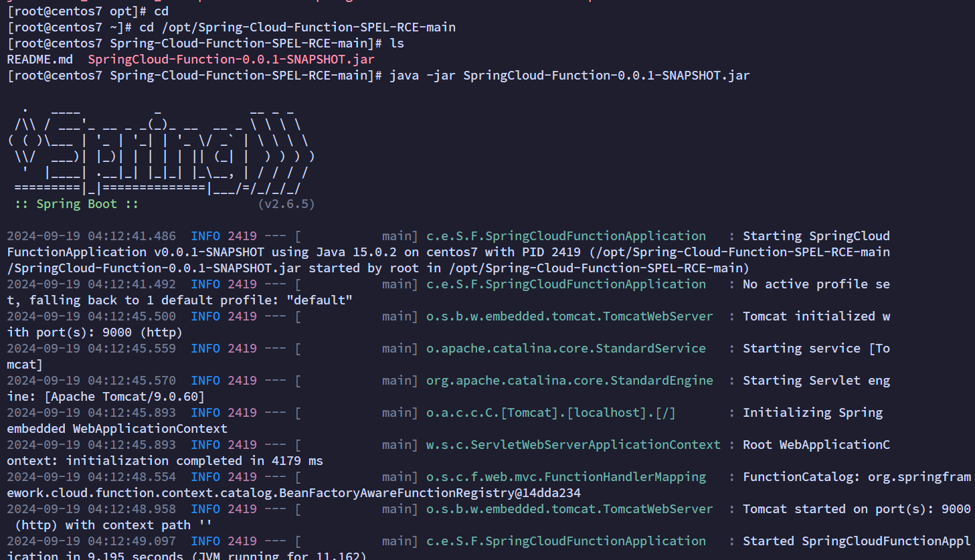Click the 'Started SpringCloudFunctionAppl' message
This screenshot has height=560, width=975.
coord(857,541)
